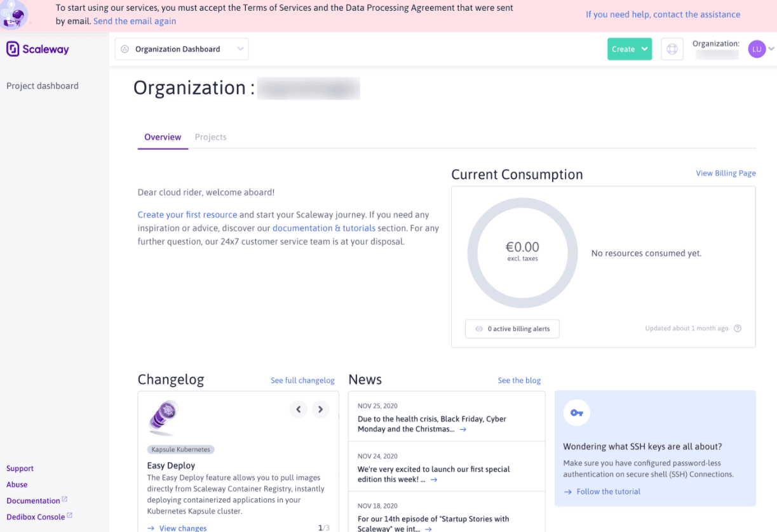Show previous changelog entry

pyautogui.click(x=299, y=409)
